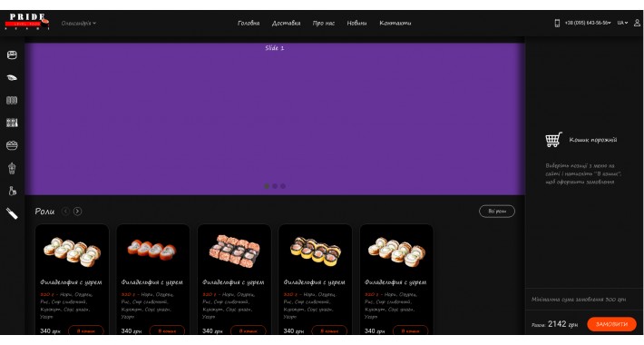Click the Всі роли button

497,212
